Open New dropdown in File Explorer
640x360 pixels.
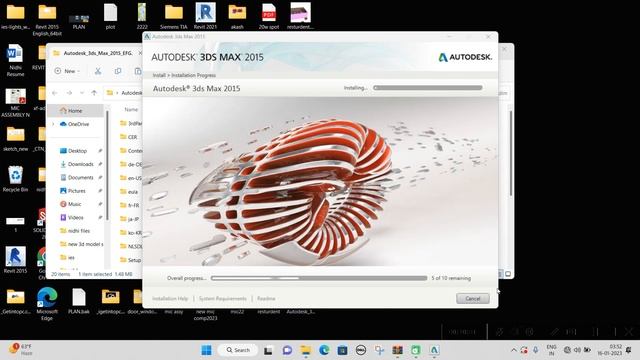[x=67, y=71]
